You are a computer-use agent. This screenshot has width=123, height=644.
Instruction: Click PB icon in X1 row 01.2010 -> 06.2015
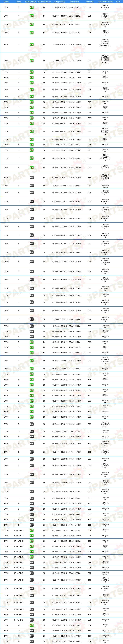(31, 625)
